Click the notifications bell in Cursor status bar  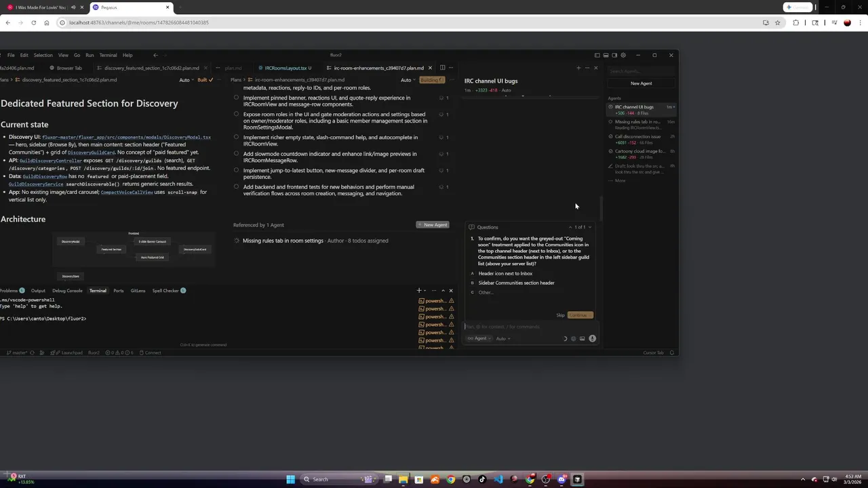point(671,352)
